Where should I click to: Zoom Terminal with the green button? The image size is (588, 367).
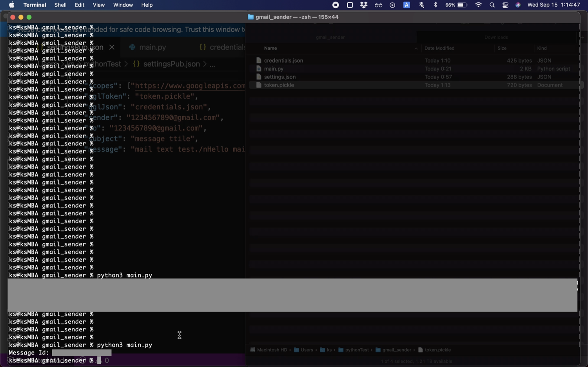tap(29, 17)
